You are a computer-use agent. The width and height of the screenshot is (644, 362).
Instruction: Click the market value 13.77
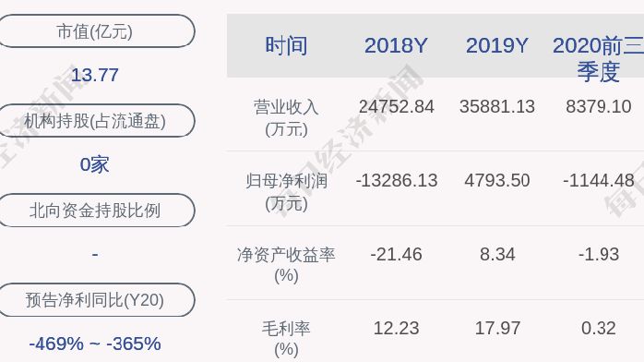(95, 75)
